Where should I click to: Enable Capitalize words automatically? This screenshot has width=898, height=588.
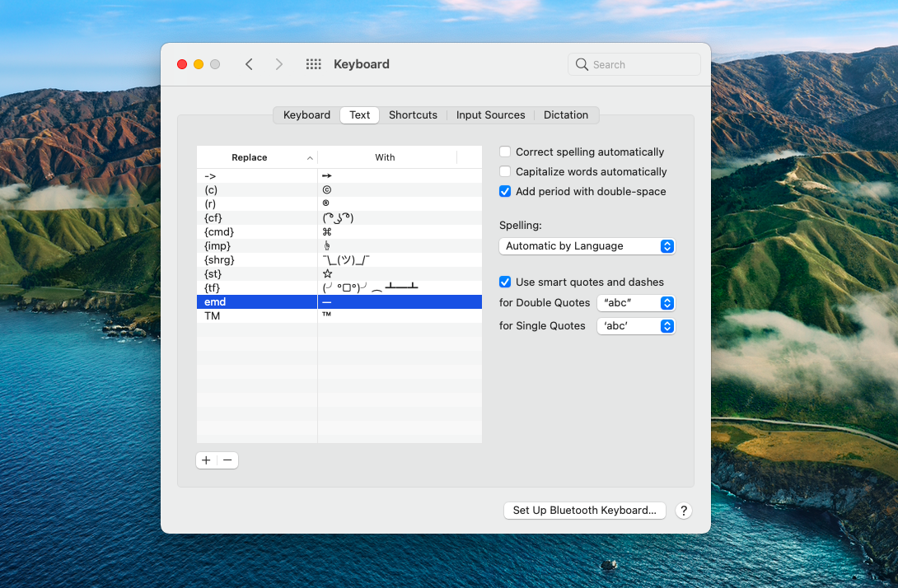tap(507, 171)
